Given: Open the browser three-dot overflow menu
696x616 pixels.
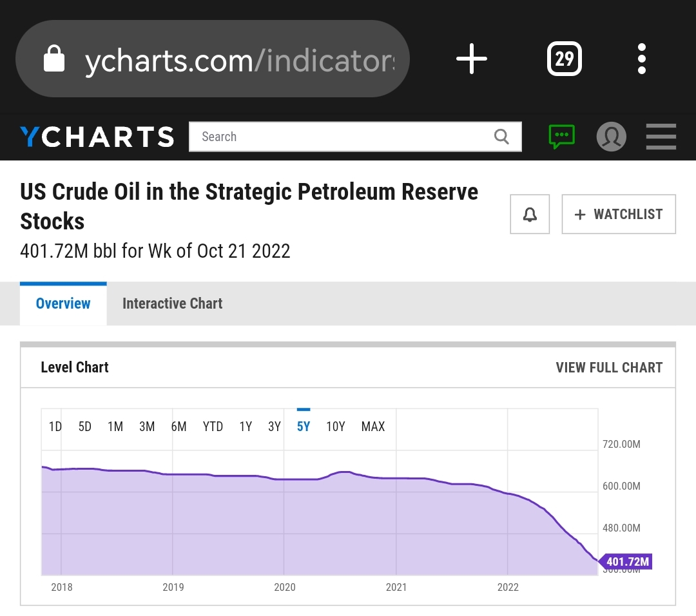Looking at the screenshot, I should 641,59.
